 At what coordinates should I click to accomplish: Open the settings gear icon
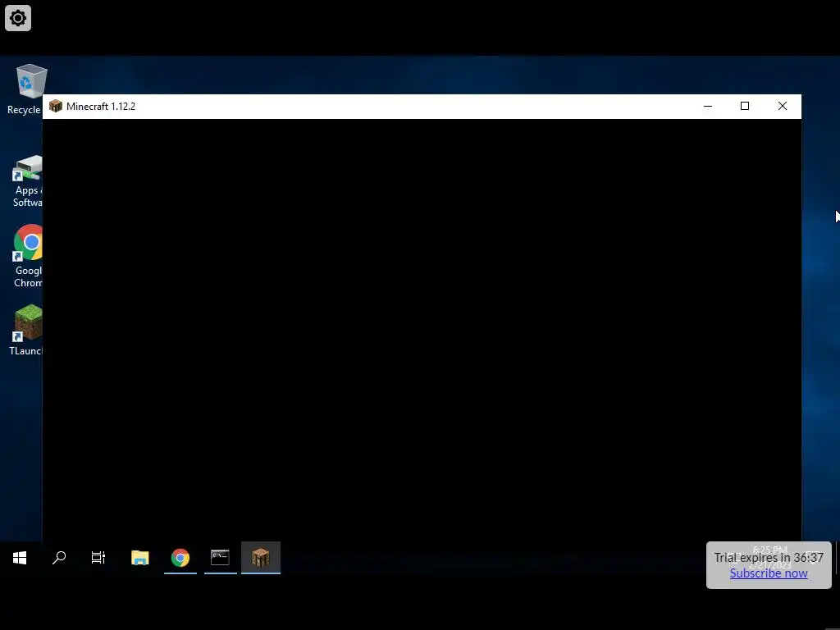click(x=18, y=18)
